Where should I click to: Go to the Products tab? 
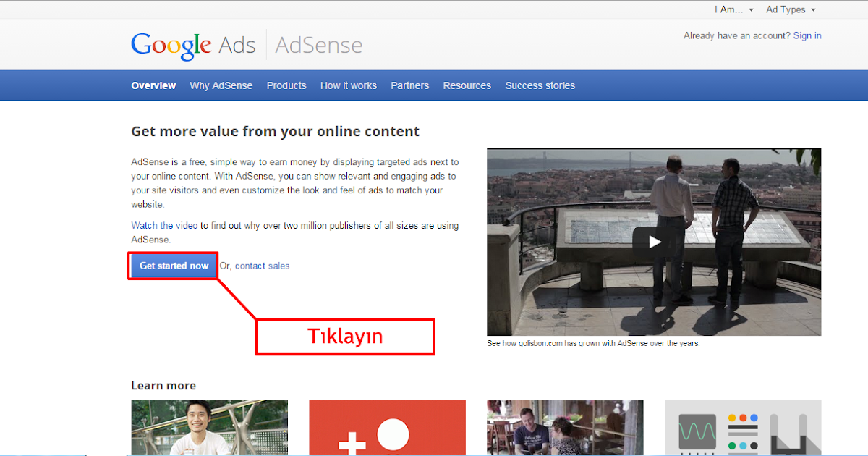(x=286, y=85)
